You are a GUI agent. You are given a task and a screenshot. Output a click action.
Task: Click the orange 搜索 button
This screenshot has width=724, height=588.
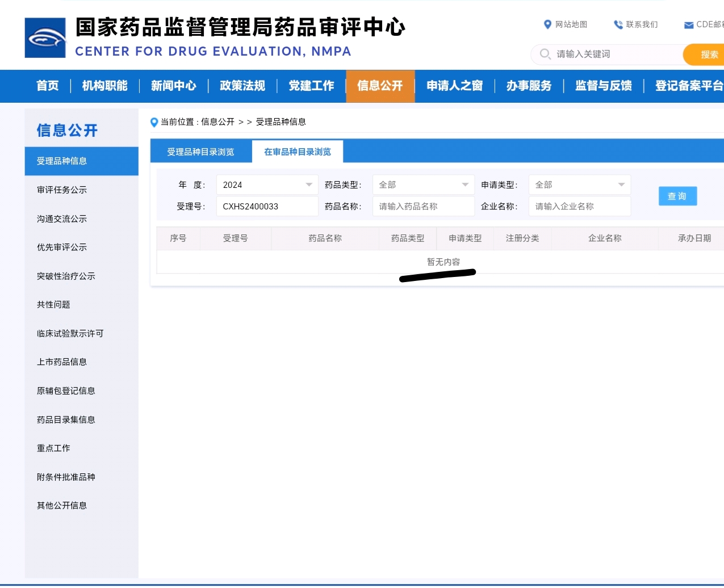click(x=705, y=54)
